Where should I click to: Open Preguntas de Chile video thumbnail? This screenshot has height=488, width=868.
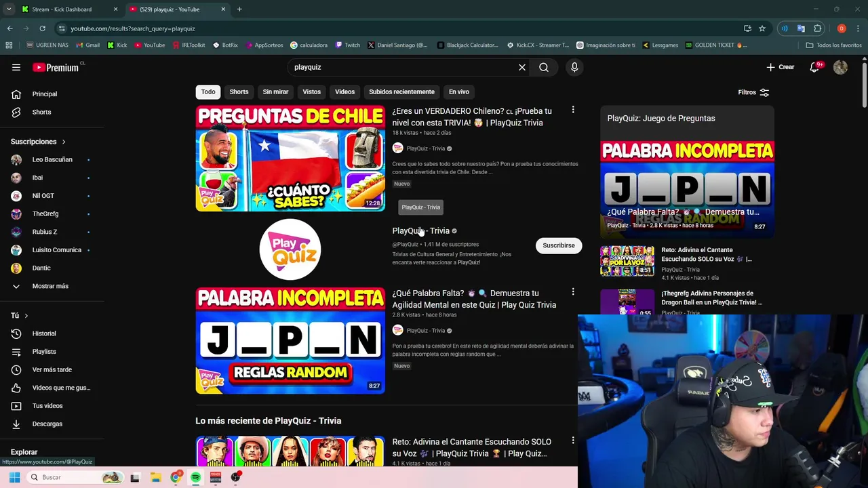tap(290, 158)
